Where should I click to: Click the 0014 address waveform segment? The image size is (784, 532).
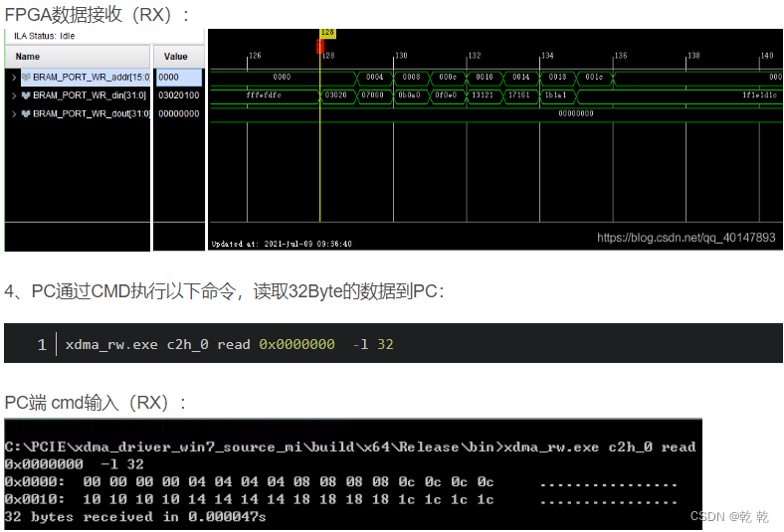(520, 77)
